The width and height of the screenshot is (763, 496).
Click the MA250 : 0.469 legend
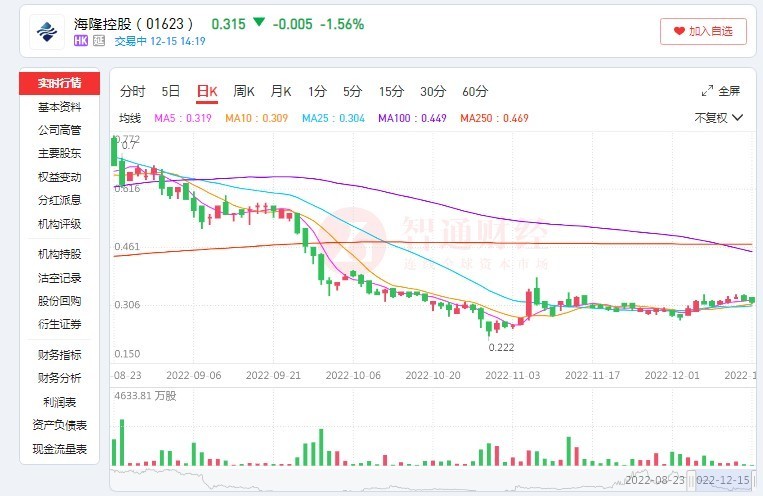[494, 118]
